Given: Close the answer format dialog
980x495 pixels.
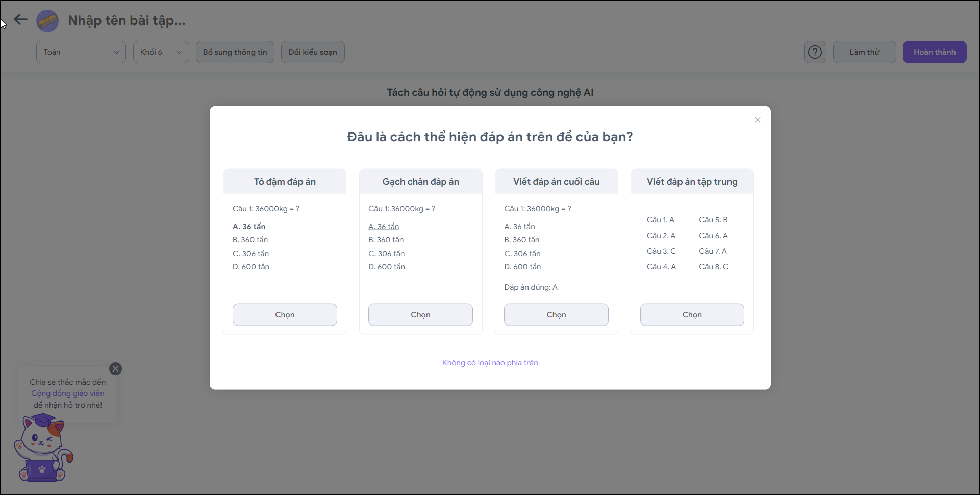Looking at the screenshot, I should click(x=757, y=120).
